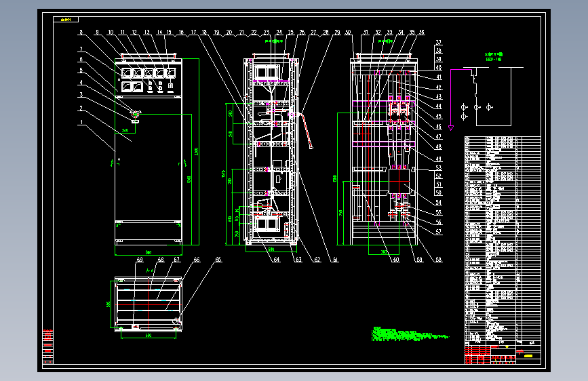Pick callout number 59 below rear view

pos(419,260)
